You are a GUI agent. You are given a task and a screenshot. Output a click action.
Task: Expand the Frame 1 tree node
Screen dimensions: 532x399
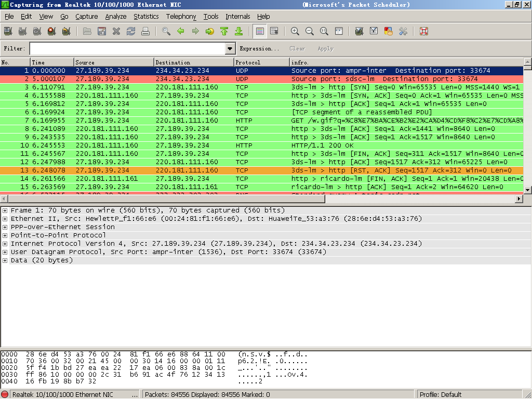(5, 210)
